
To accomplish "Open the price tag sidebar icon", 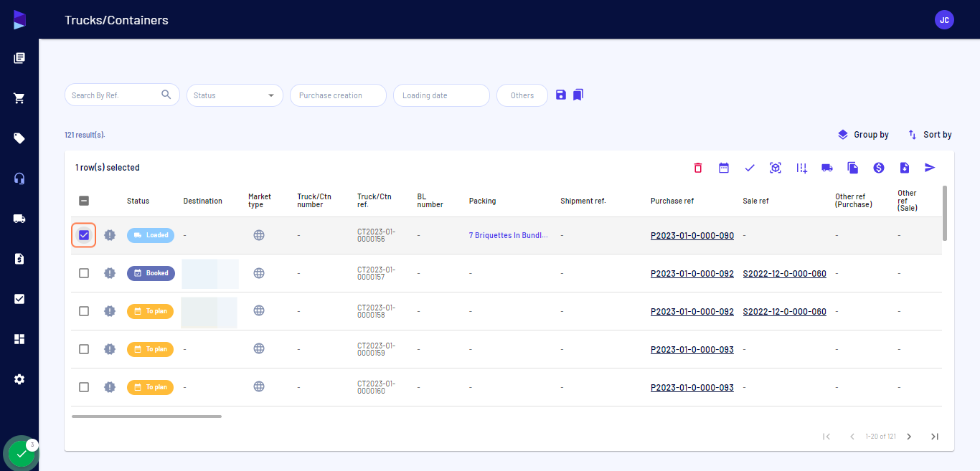I will pos(19,138).
